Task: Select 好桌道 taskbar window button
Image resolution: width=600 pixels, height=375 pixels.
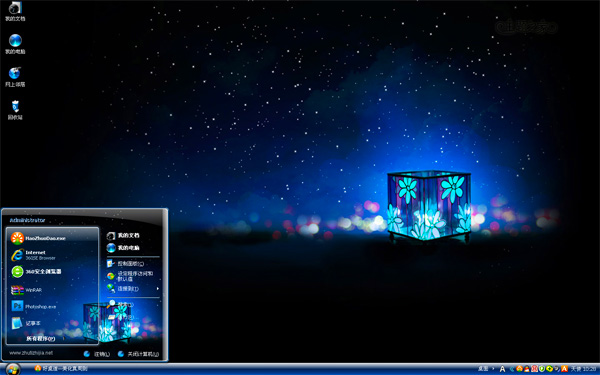Action: 61,368
